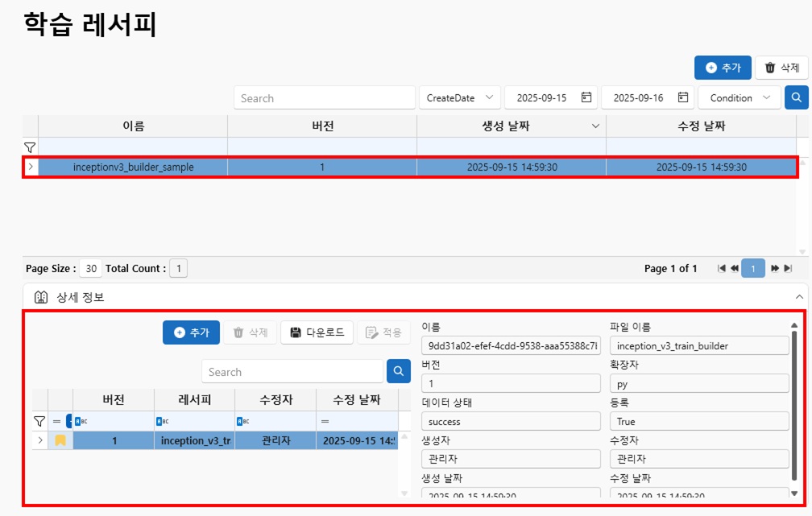Viewport: 812px width, 516px height.
Task: Click the top blue search magnifier button
Action: tap(796, 97)
